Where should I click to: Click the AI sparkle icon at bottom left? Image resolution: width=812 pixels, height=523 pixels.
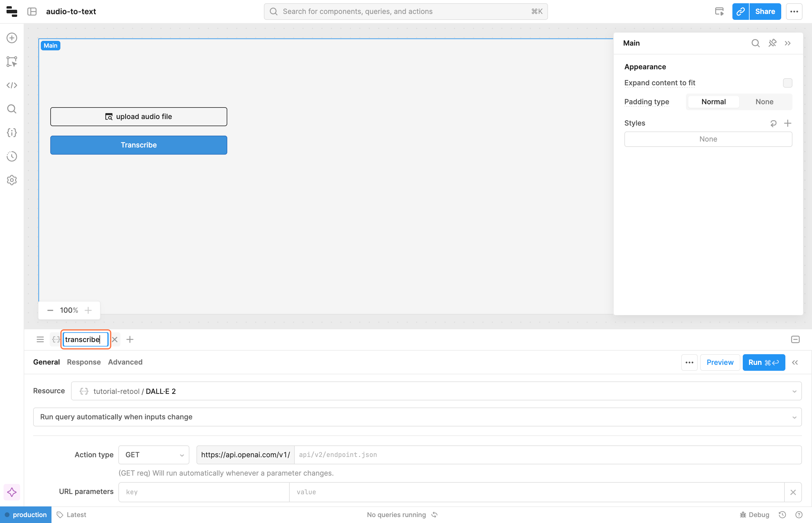click(x=12, y=492)
